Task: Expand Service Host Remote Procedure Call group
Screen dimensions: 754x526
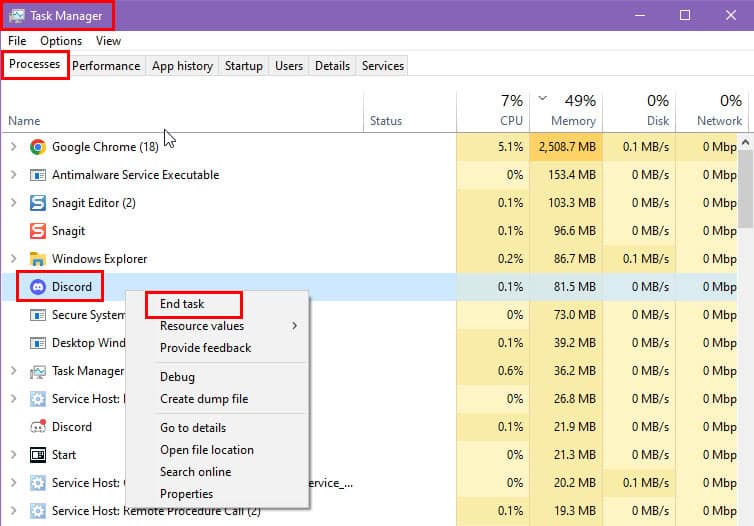Action: tap(13, 511)
